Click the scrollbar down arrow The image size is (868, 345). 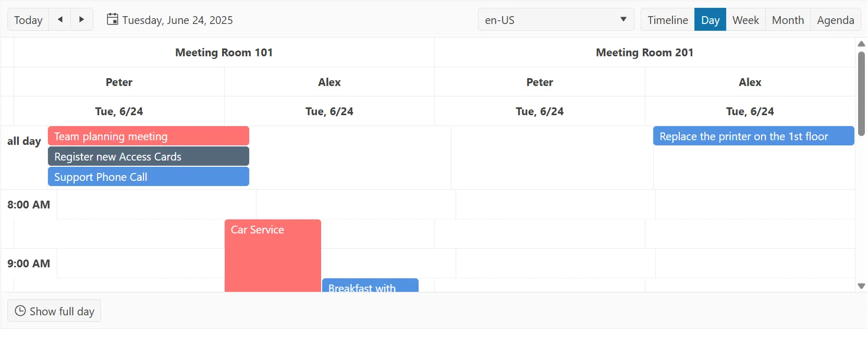coord(861,286)
